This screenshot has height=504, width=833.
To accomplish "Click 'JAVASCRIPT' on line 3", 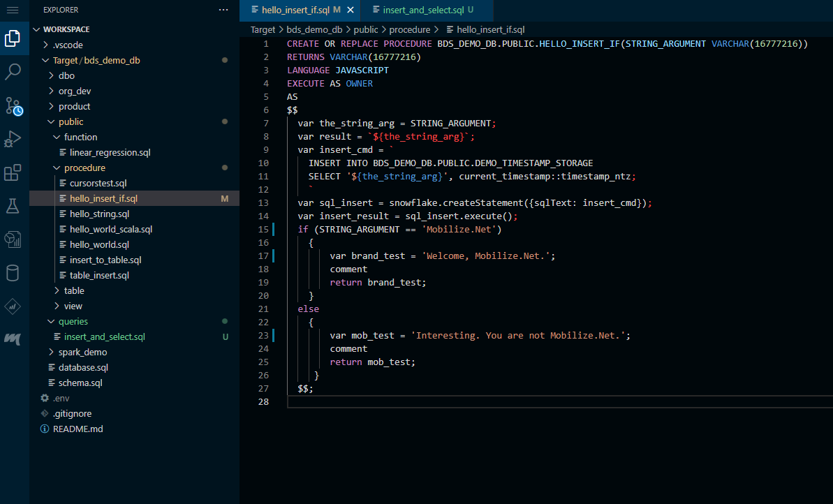I will (362, 70).
